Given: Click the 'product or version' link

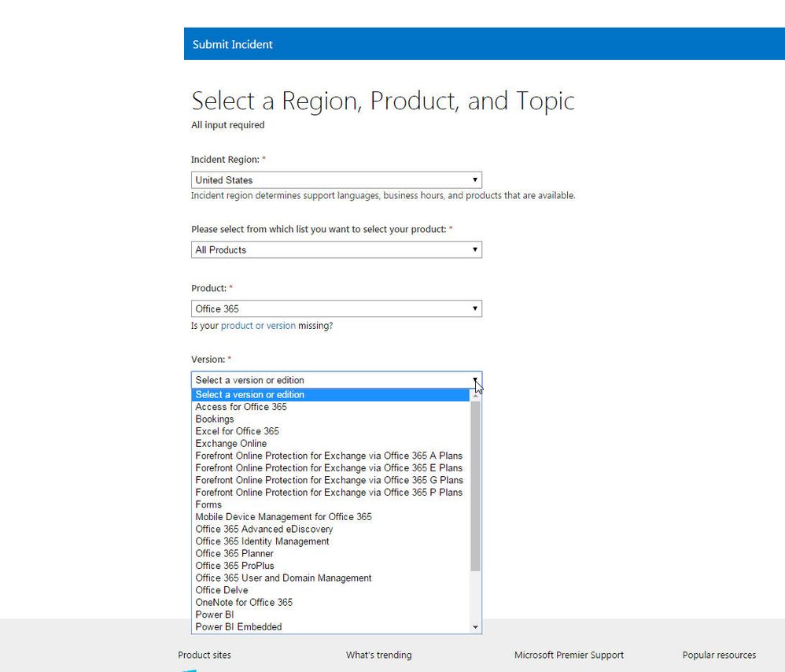Looking at the screenshot, I should [x=258, y=326].
